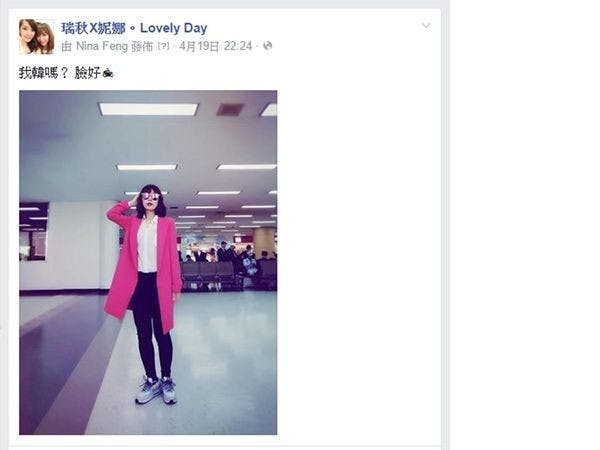Viewport: 600px width, 450px height.
Task: Open Nina Feng's profile link
Action: [x=102, y=46]
